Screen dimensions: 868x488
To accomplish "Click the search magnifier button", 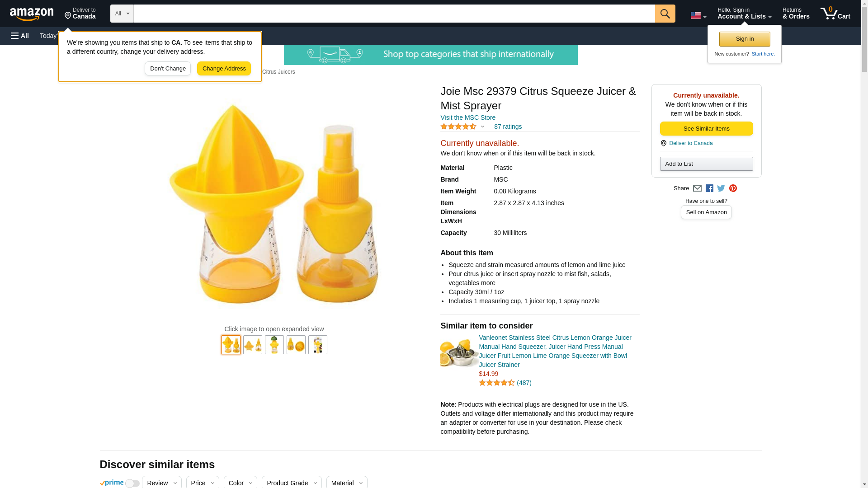I will coord(665,14).
